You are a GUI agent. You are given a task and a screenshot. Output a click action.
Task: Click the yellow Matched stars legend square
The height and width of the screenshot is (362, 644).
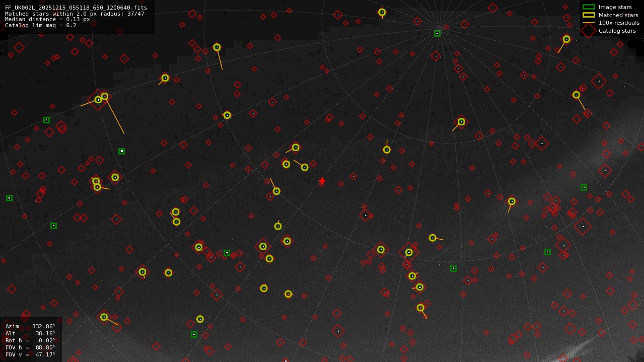tap(589, 15)
